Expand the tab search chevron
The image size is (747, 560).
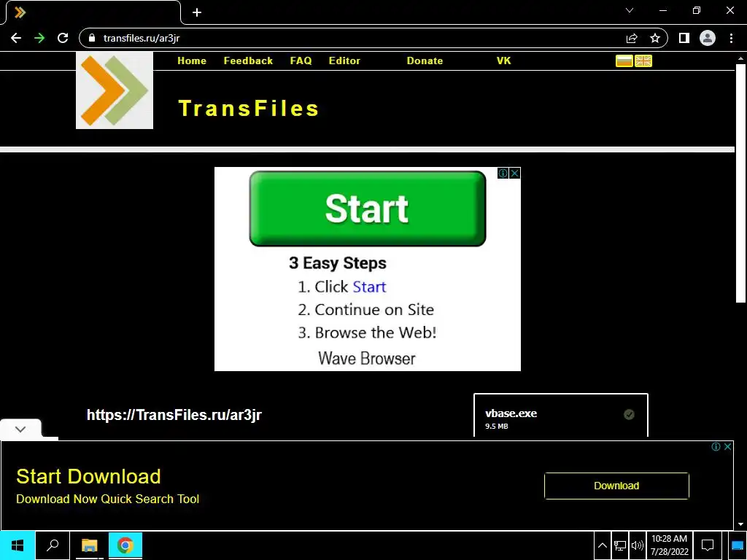click(630, 10)
